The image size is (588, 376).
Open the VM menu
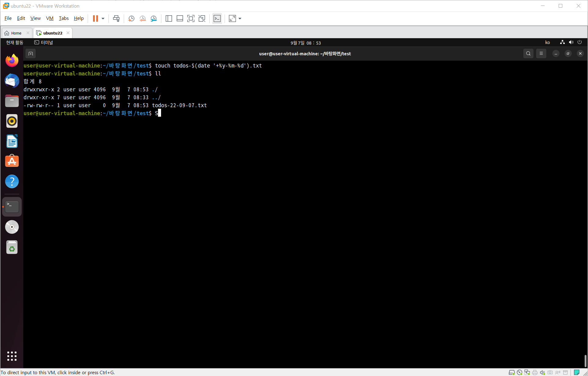pyautogui.click(x=50, y=18)
